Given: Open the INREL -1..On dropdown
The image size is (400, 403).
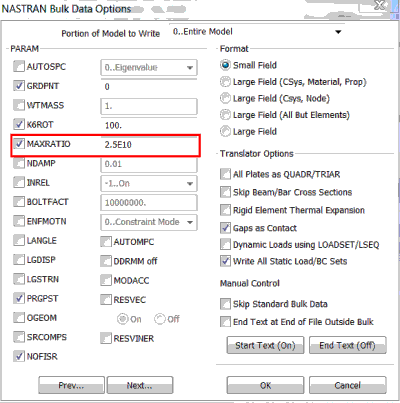Looking at the screenshot, I should pyautogui.click(x=149, y=184).
